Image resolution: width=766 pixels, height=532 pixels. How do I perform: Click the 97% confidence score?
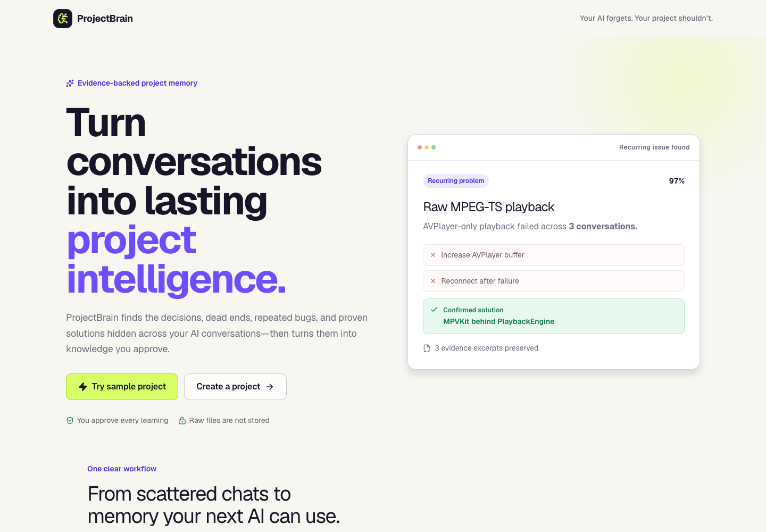point(677,181)
